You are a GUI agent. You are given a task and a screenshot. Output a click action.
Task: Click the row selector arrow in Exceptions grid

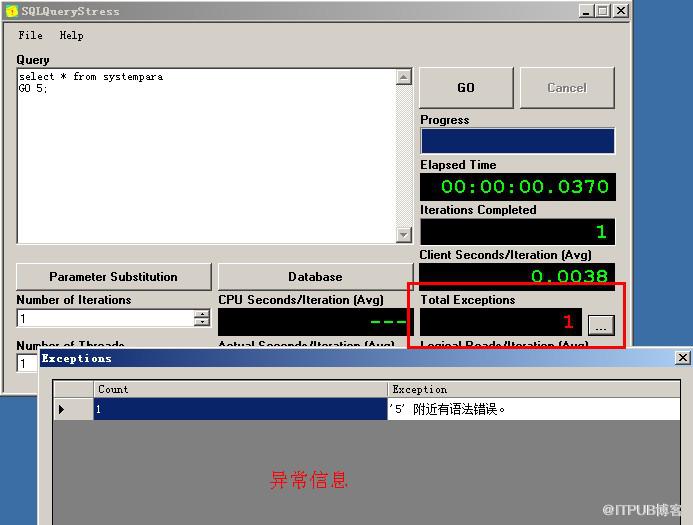pyautogui.click(x=73, y=409)
